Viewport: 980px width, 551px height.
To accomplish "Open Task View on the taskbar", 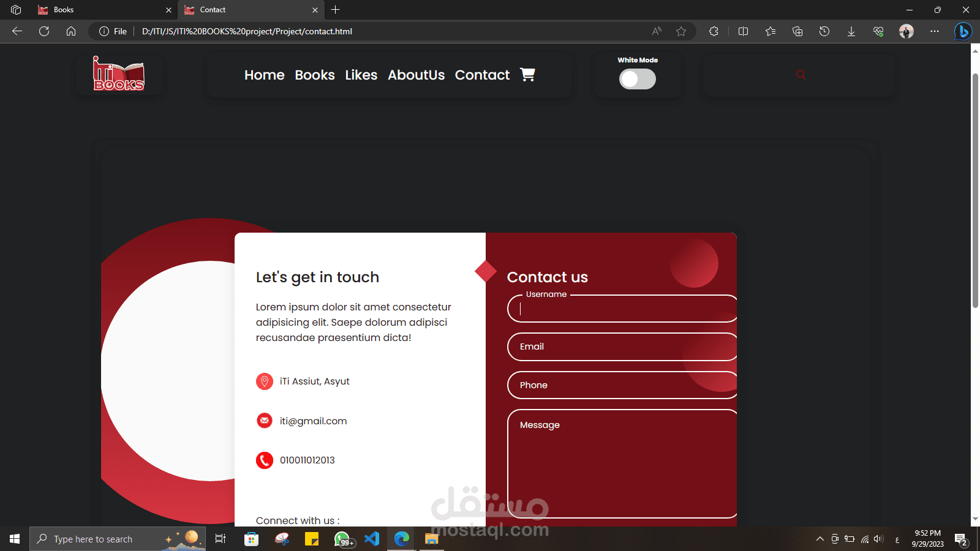I will [x=221, y=539].
